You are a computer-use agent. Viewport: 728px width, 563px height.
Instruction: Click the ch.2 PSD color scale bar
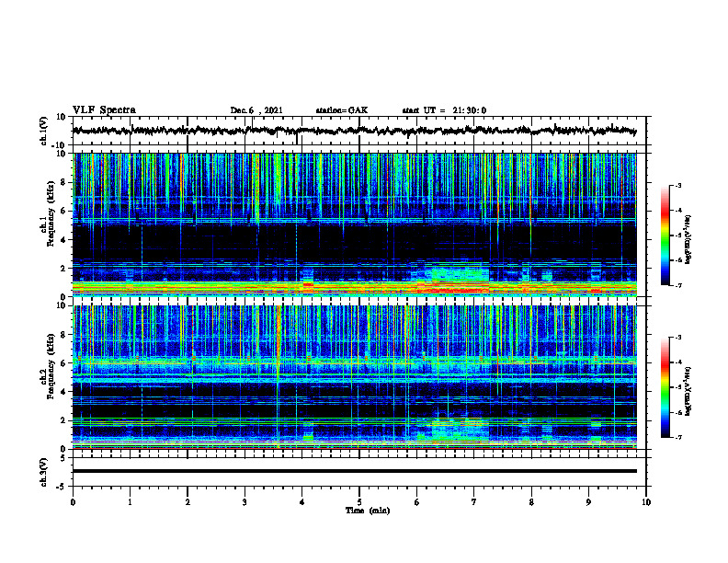click(x=665, y=387)
